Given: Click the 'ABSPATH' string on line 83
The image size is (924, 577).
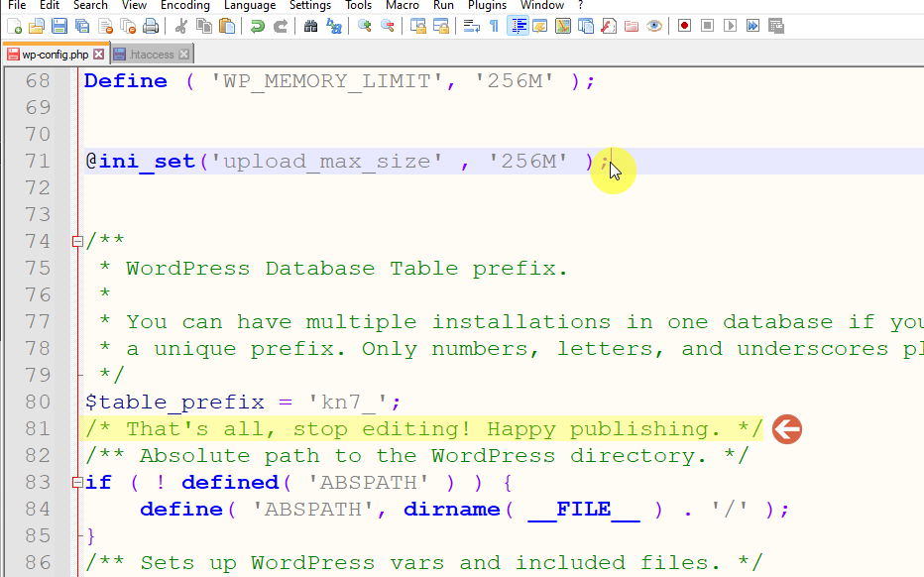Looking at the screenshot, I should pos(369,482).
